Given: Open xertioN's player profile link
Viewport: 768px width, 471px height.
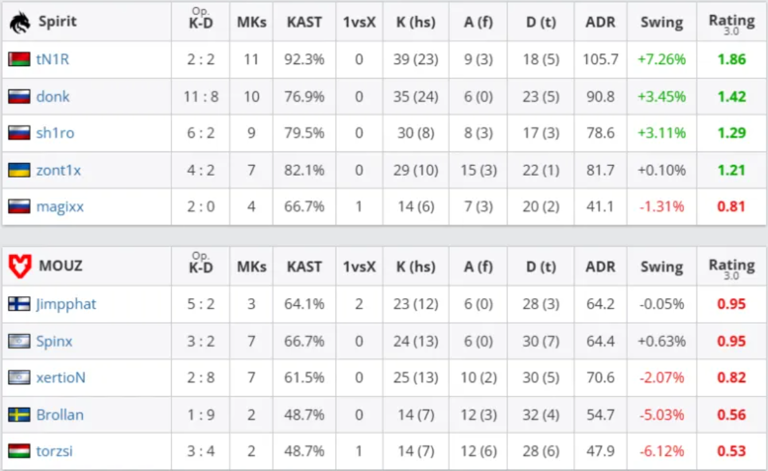Looking at the screenshot, I should coord(61,377).
